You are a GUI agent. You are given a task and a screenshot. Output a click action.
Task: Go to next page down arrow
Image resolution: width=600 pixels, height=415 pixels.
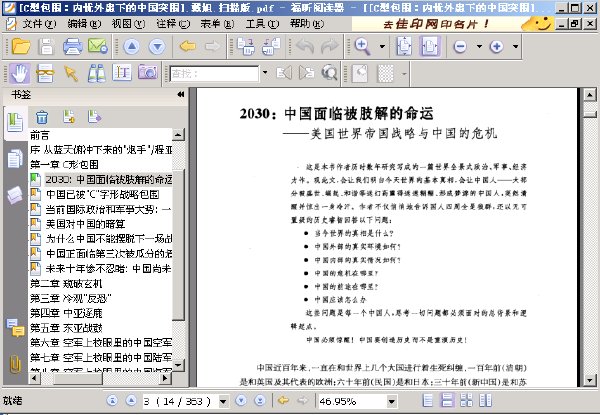click(x=157, y=47)
